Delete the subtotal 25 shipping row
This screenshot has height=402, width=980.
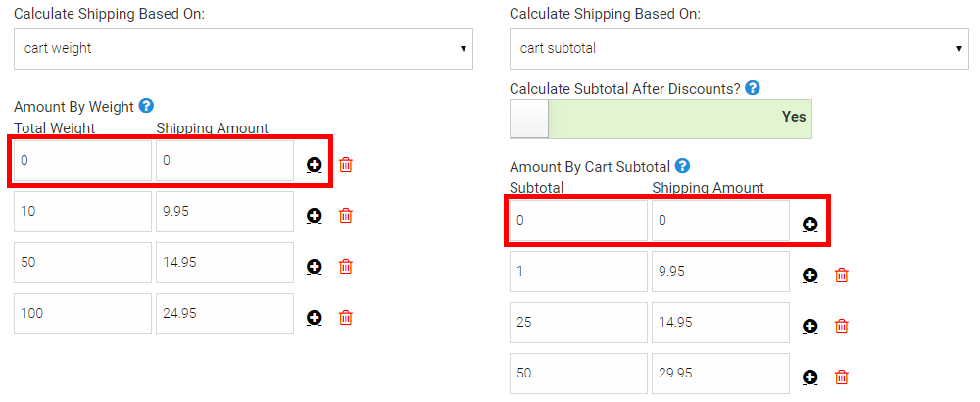pos(841,327)
